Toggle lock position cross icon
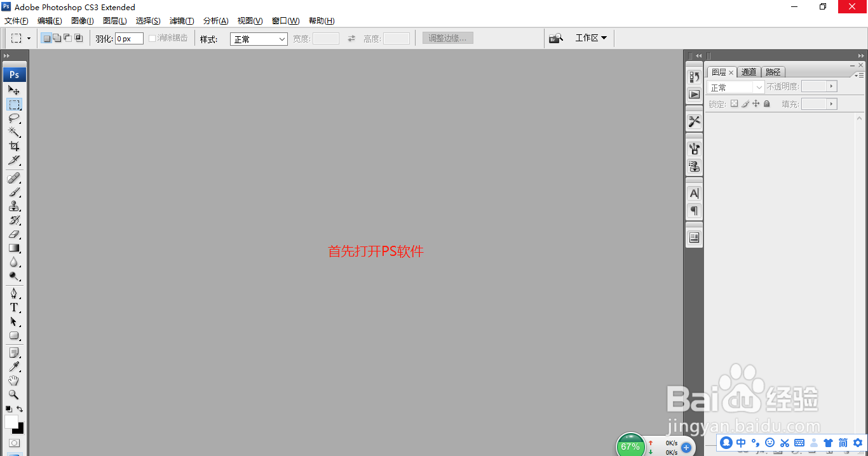This screenshot has width=868, height=456. [x=756, y=104]
